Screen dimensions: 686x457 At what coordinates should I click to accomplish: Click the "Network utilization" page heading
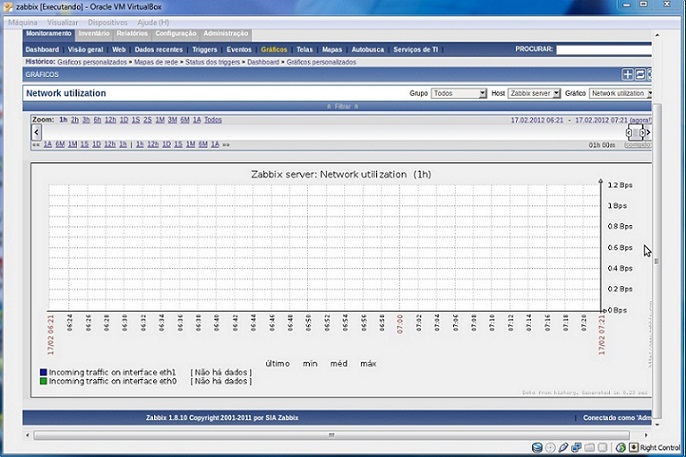point(66,93)
